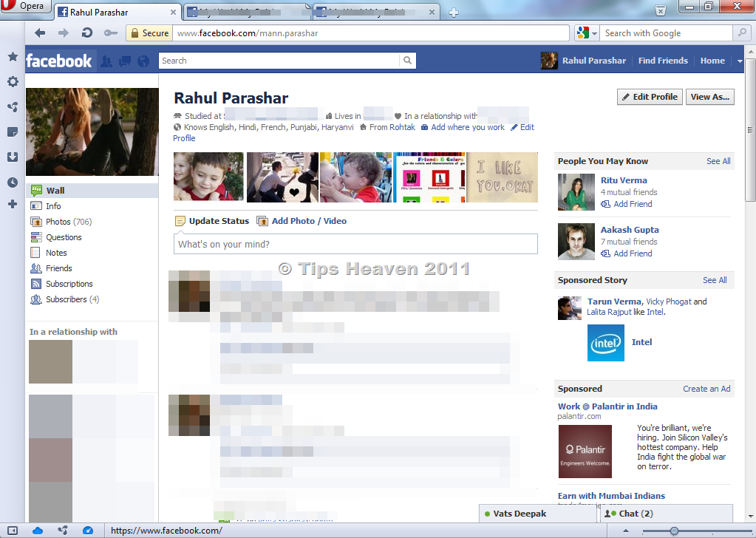Open Facebook messages icon
The height and width of the screenshot is (538, 756).
click(x=125, y=61)
